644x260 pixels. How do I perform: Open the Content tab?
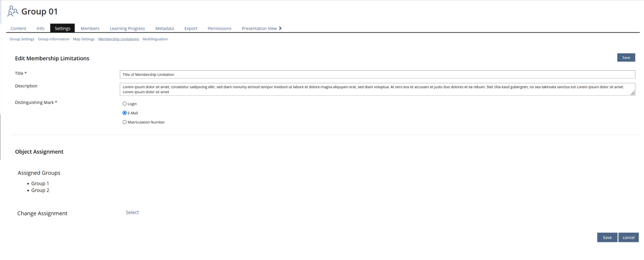coord(18,28)
